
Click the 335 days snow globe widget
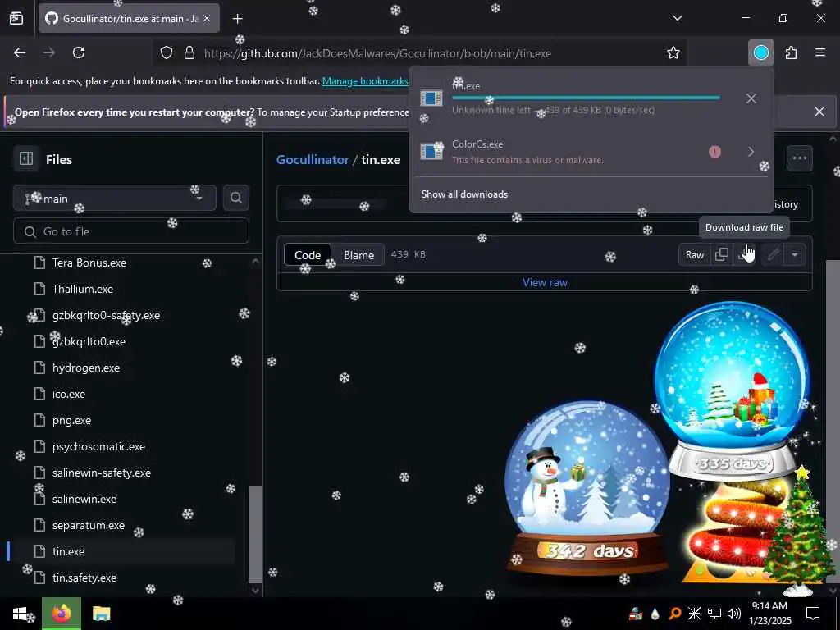[x=733, y=391]
